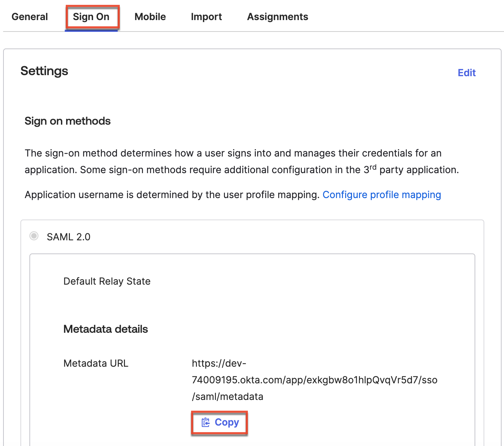Viewport: 504px width, 446px height.
Task: Open the Configure profile mapping link
Action: [x=381, y=195]
